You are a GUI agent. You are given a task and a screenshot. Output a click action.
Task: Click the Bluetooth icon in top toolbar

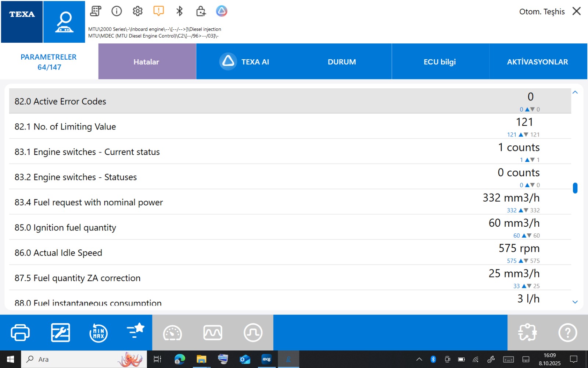[179, 11]
